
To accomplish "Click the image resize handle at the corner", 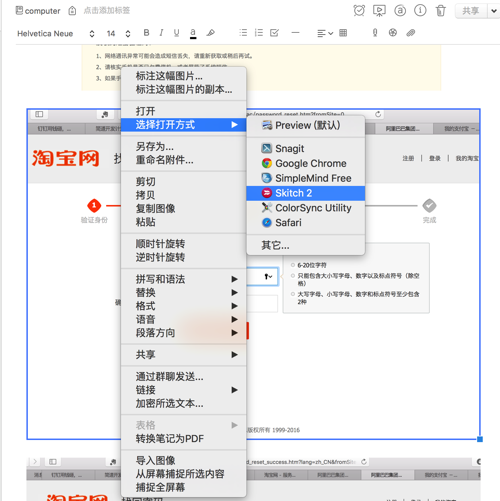I will (480, 439).
